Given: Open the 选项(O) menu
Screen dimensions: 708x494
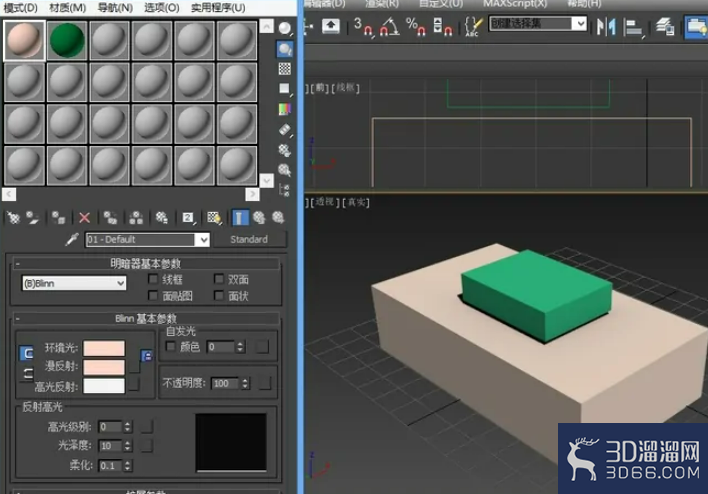Looking at the screenshot, I should point(162,8).
